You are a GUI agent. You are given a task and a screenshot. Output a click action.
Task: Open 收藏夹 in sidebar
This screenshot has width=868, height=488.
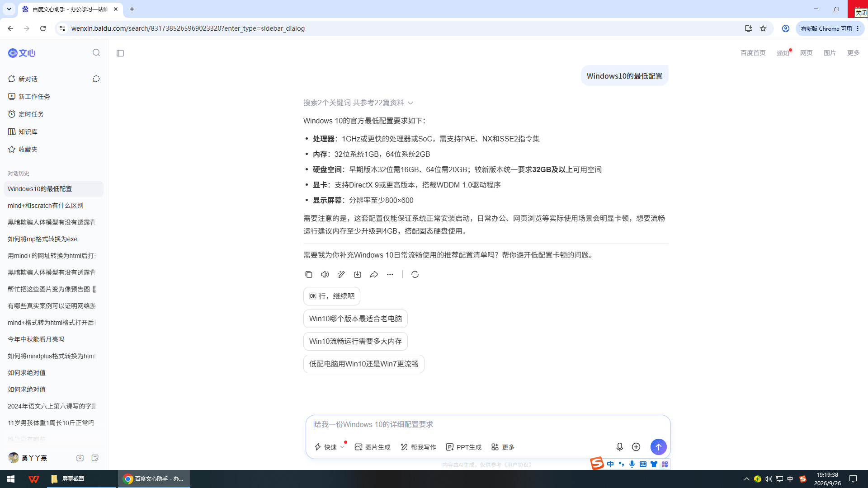pos(23,150)
